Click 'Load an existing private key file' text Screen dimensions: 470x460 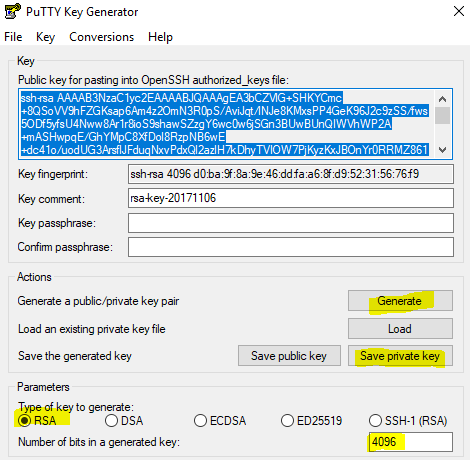92,329
